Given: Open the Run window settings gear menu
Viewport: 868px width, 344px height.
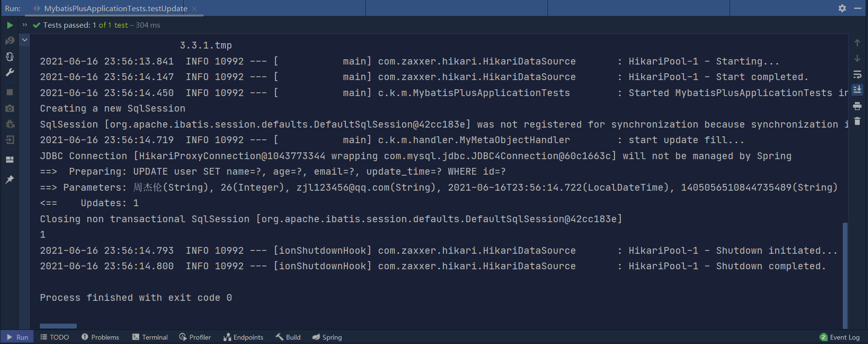Looking at the screenshot, I should coord(842,8).
